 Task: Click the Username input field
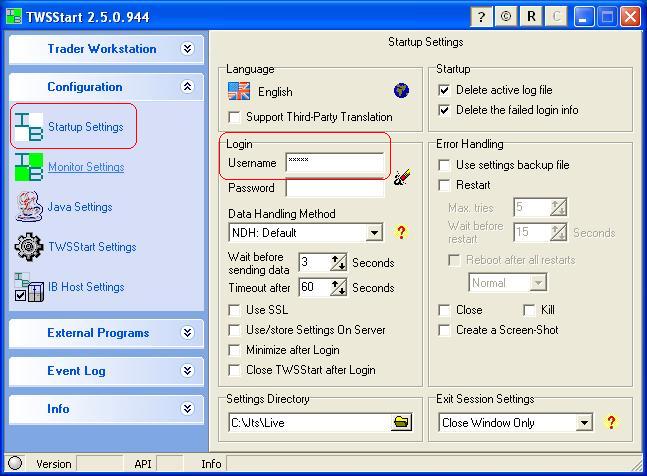335,162
